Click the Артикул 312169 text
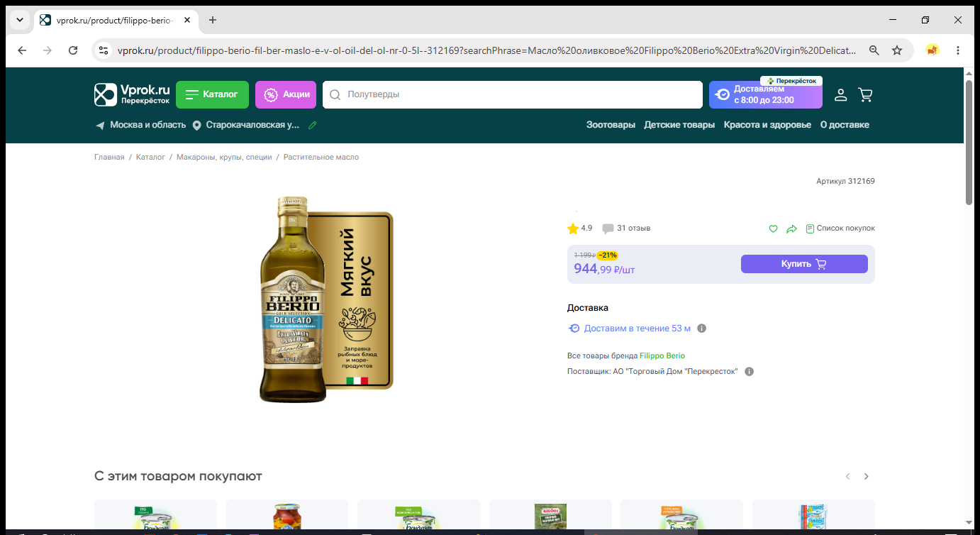Screen dimensions: 980x535 tap(845, 181)
